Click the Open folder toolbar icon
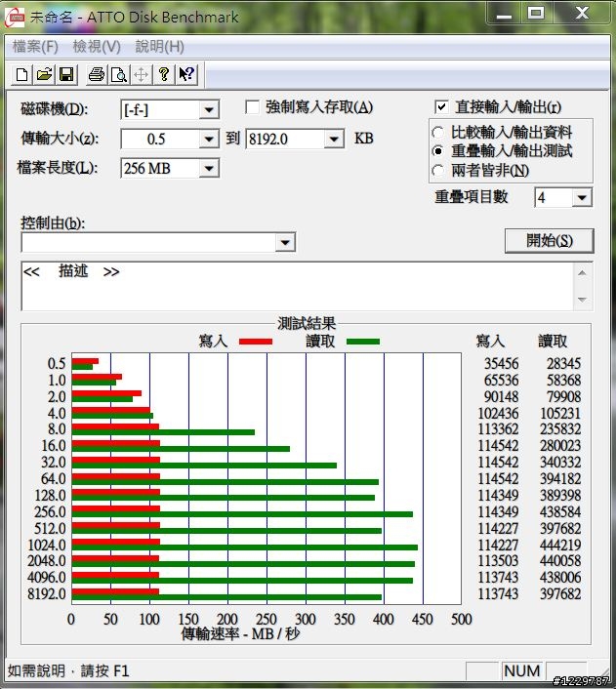 pyautogui.click(x=44, y=75)
